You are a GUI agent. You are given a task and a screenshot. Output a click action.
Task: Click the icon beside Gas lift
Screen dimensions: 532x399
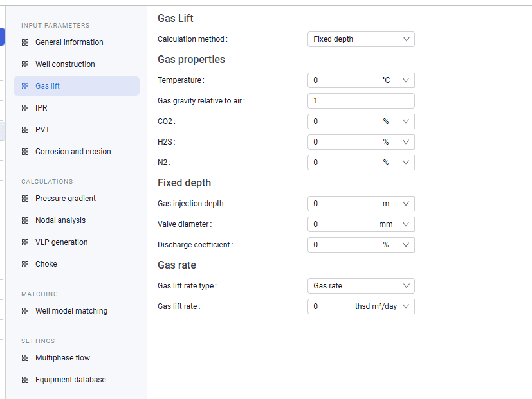coord(25,86)
